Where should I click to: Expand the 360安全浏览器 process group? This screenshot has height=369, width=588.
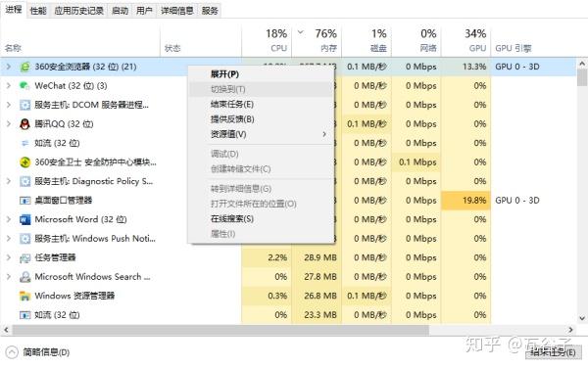[x=8, y=67]
